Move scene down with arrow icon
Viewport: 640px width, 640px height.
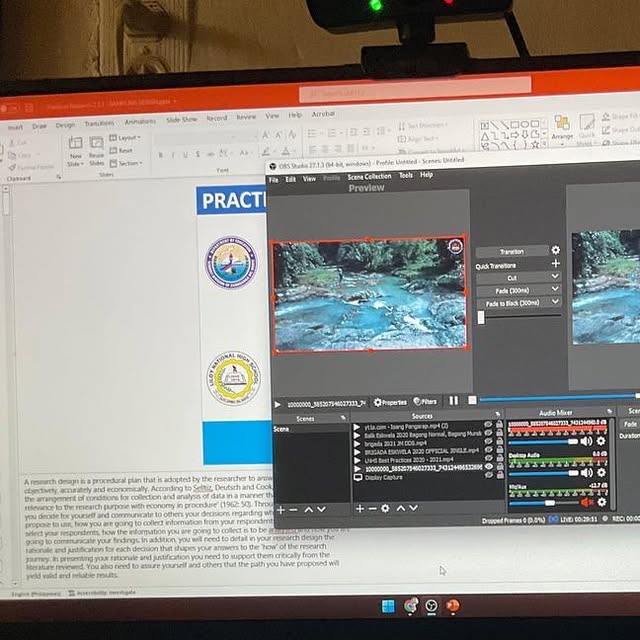[322, 509]
